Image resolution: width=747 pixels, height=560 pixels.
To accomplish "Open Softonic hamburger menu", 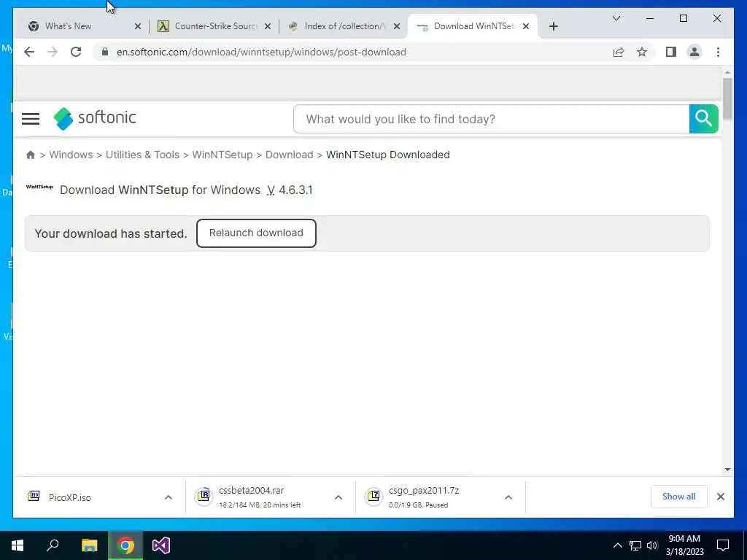I will (x=31, y=119).
